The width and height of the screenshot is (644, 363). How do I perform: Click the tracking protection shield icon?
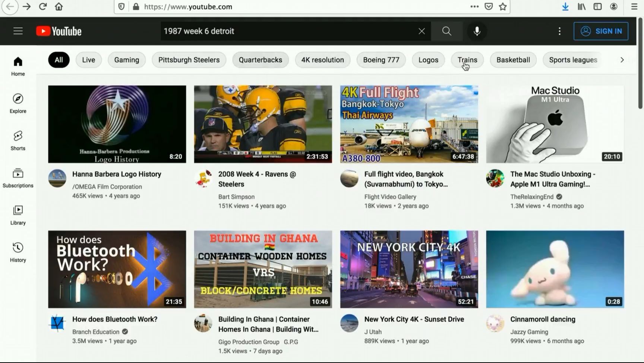tap(121, 7)
